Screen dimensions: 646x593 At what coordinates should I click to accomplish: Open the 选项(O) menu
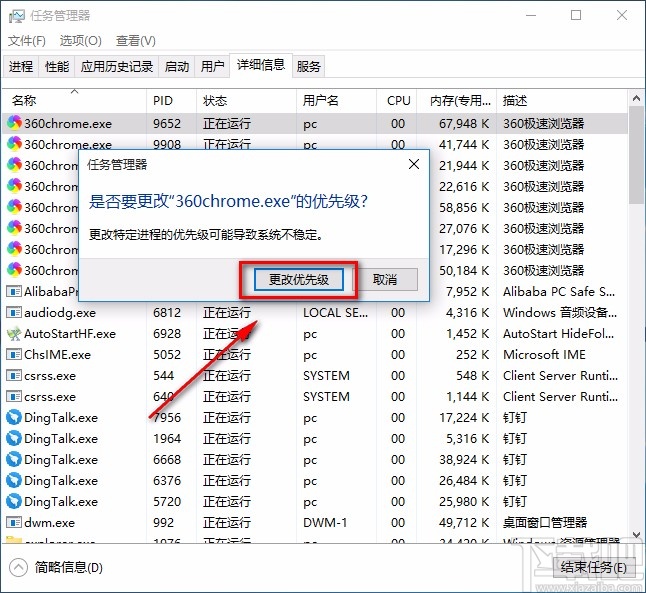(80, 40)
